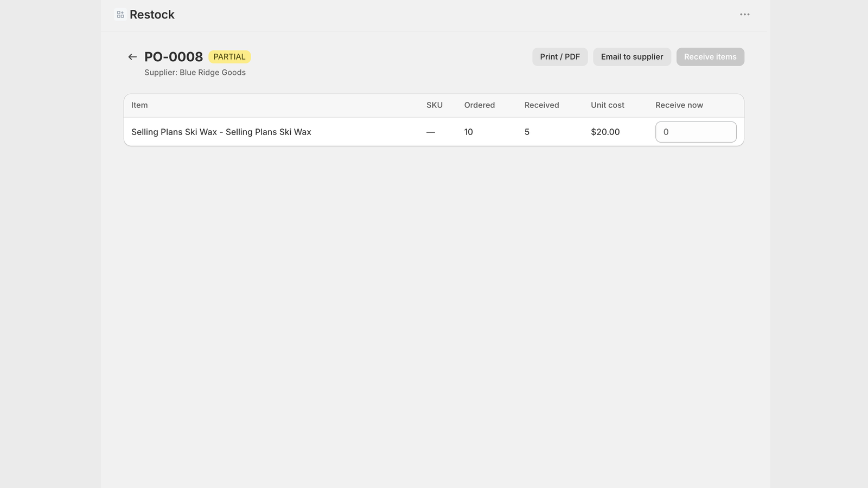The image size is (868, 488).
Task: Focus the Receive now quantity field
Action: pos(696,132)
